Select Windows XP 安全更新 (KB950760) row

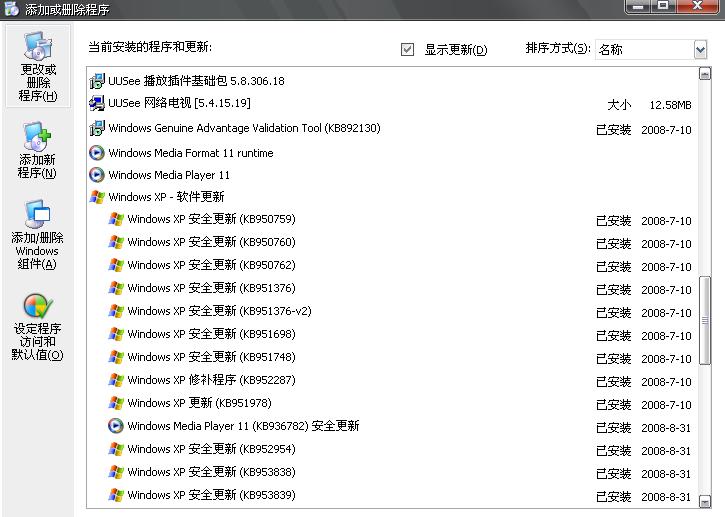[x=392, y=242]
